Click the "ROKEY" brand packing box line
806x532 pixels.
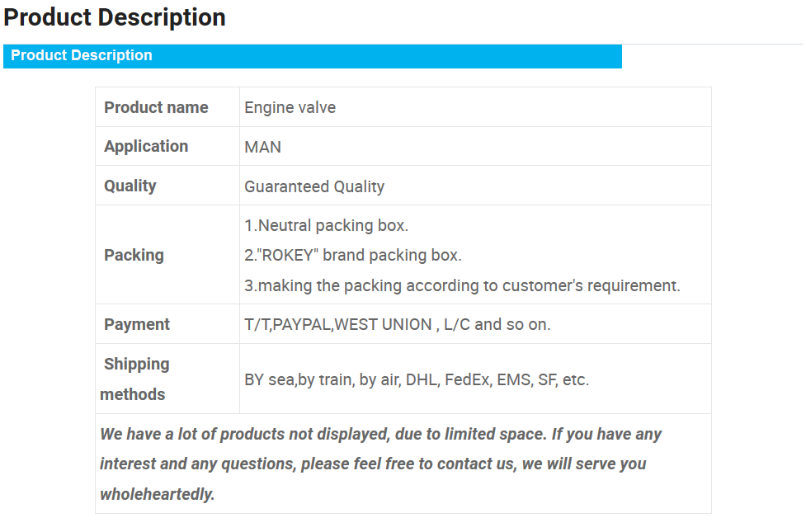click(352, 255)
